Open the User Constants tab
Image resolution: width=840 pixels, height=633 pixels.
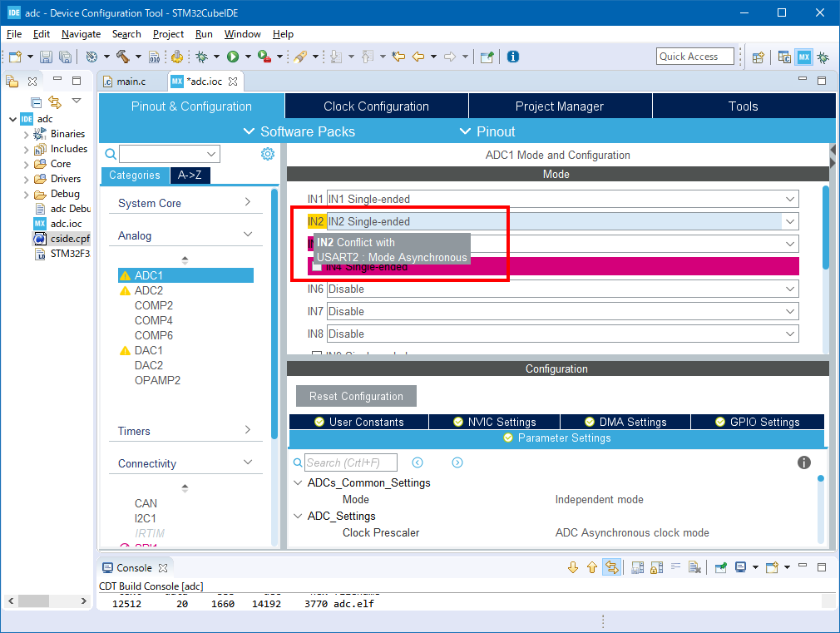coord(359,422)
